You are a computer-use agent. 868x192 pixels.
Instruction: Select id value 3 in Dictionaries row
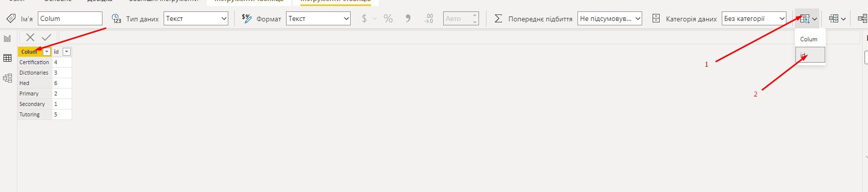click(62, 73)
